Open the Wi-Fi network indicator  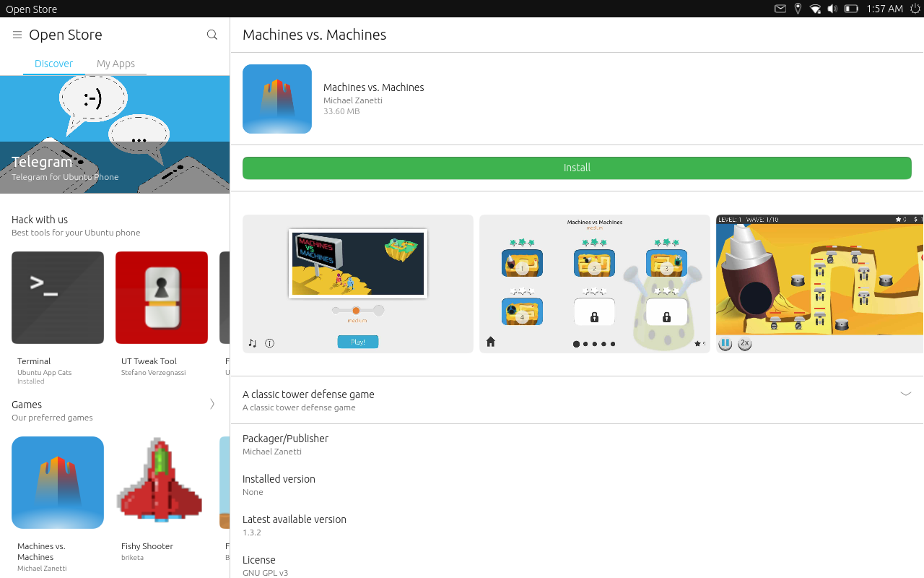tap(815, 9)
